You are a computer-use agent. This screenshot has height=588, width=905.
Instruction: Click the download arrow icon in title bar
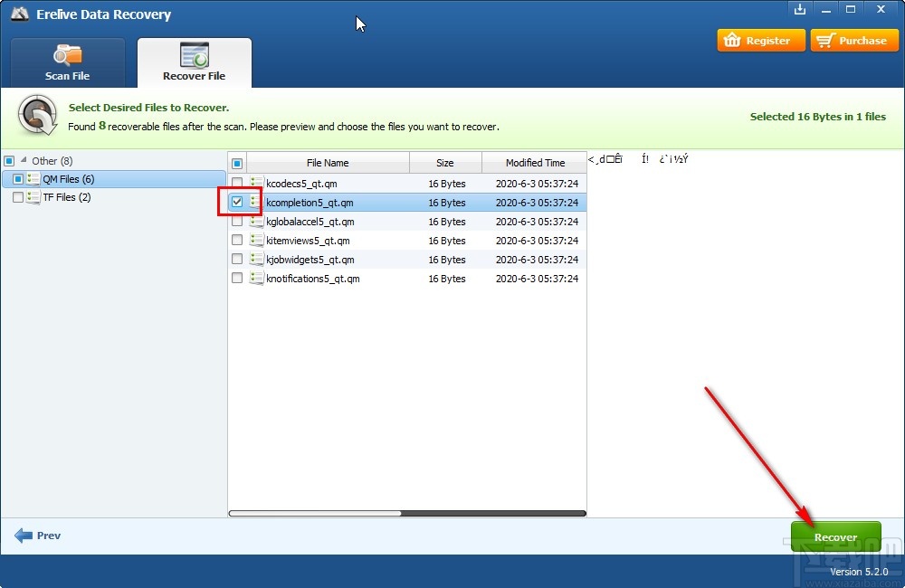[x=800, y=9]
